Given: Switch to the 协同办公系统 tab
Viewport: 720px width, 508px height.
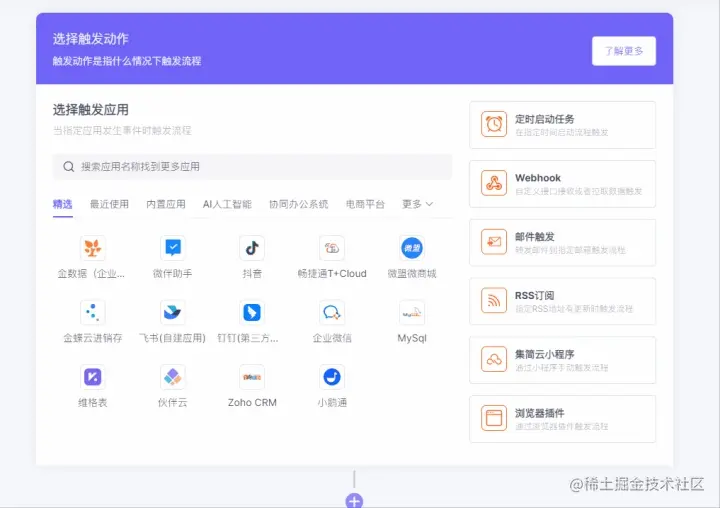Looking at the screenshot, I should (298, 204).
